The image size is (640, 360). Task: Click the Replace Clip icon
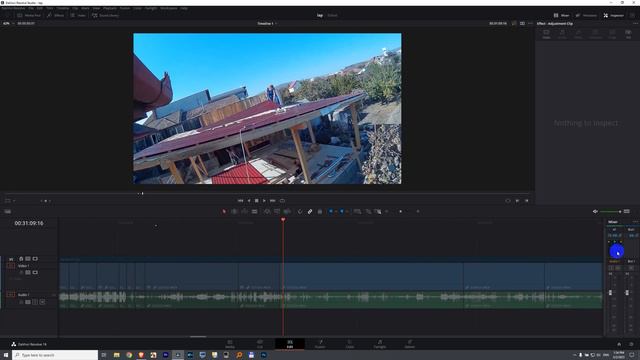287,211
